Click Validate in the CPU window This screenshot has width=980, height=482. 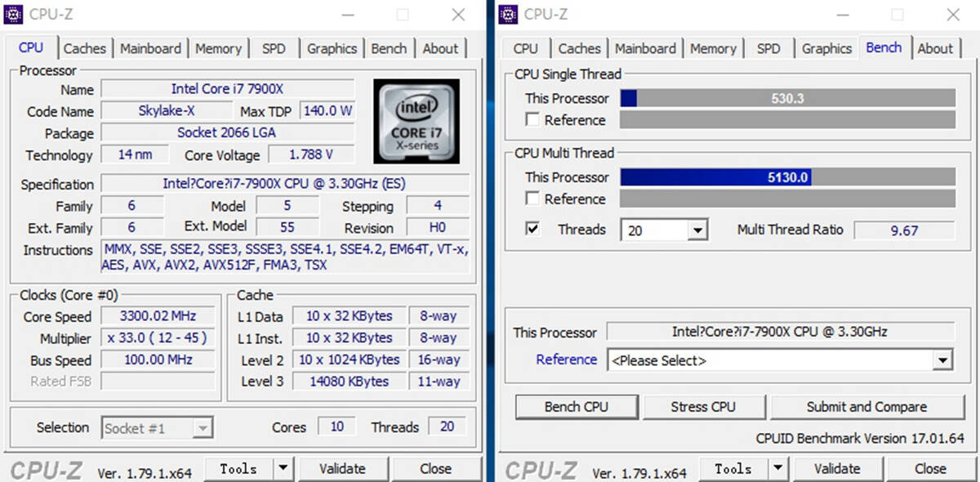click(342, 469)
